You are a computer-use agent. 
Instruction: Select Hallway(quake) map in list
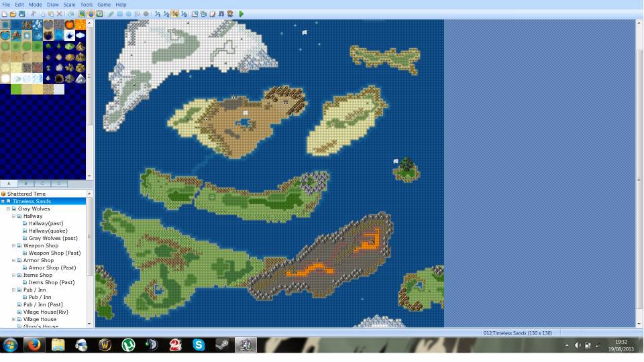(46, 231)
